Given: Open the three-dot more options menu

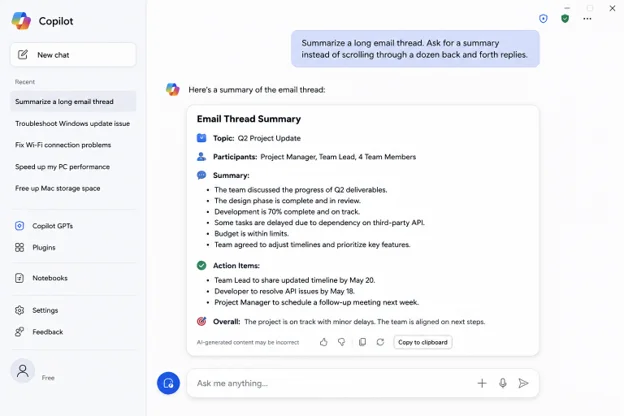Looking at the screenshot, I should tap(587, 19).
